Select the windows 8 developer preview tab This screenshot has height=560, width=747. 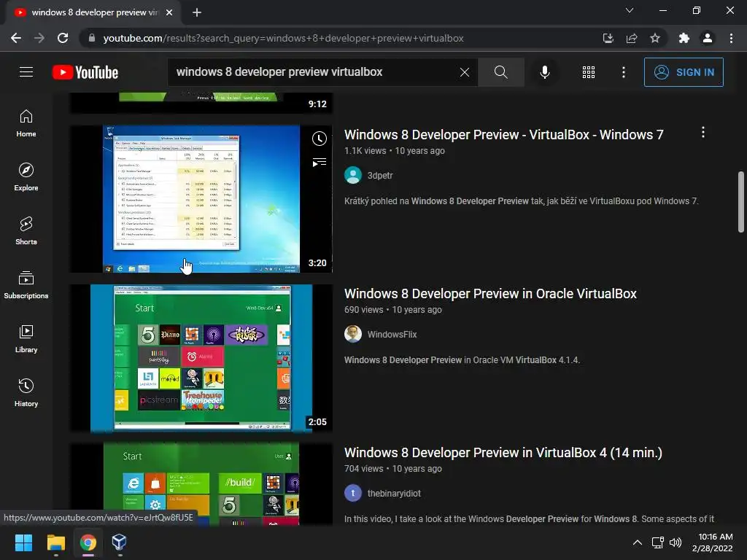point(94,12)
